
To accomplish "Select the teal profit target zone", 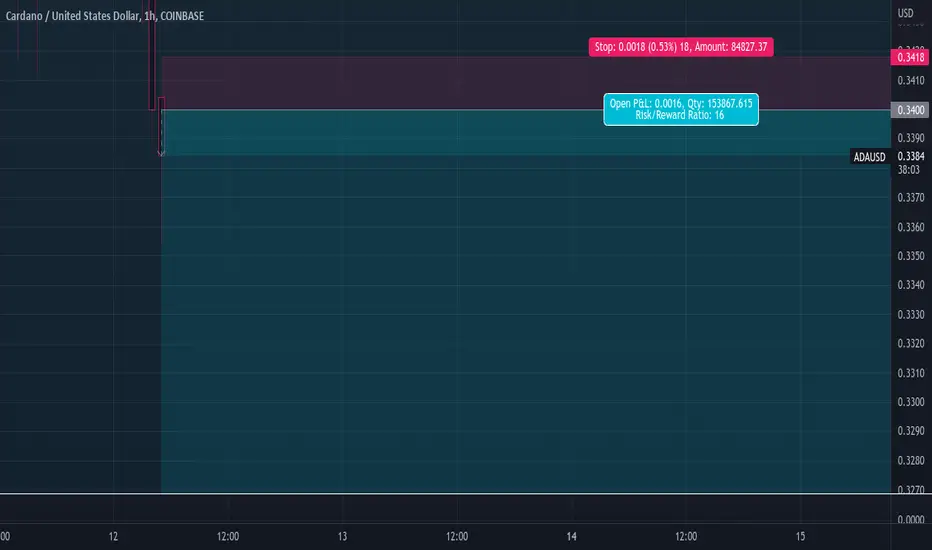I will point(525,301).
